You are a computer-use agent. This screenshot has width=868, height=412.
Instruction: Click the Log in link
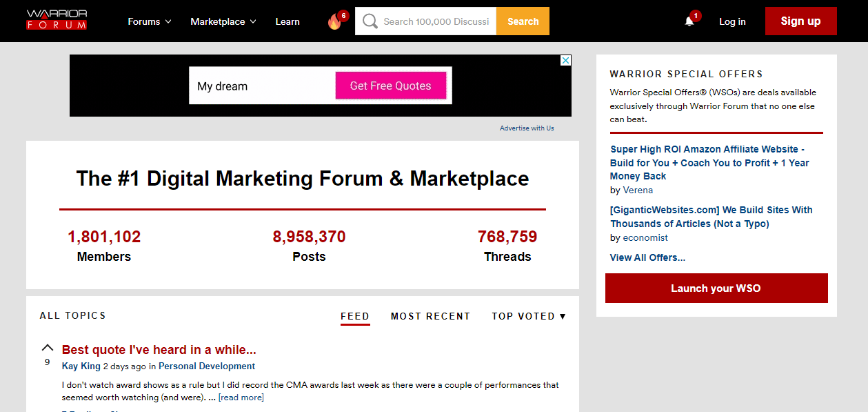732,21
